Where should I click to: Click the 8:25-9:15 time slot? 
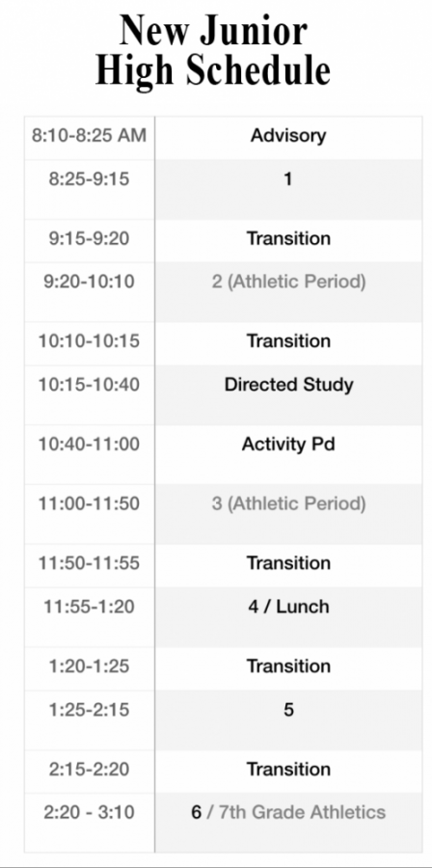[x=89, y=179]
